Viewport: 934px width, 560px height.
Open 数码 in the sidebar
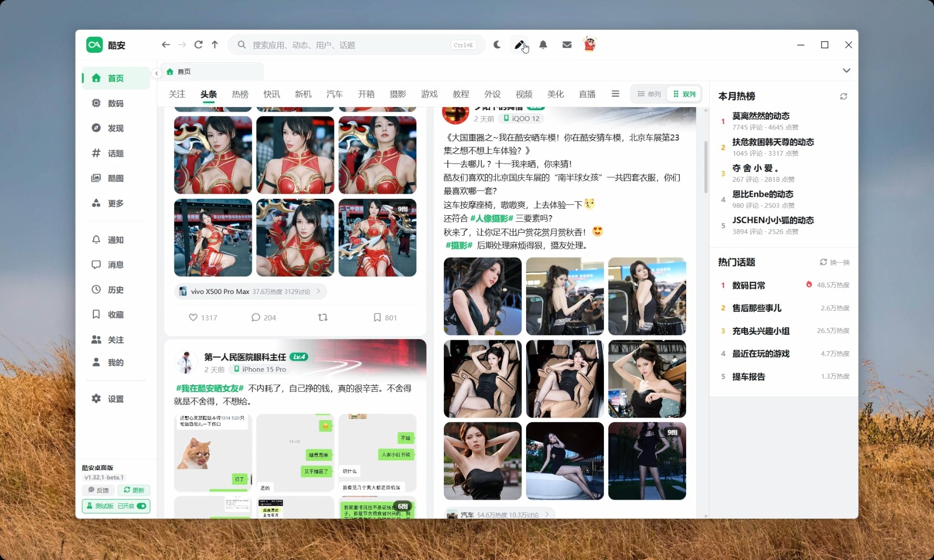tap(116, 103)
